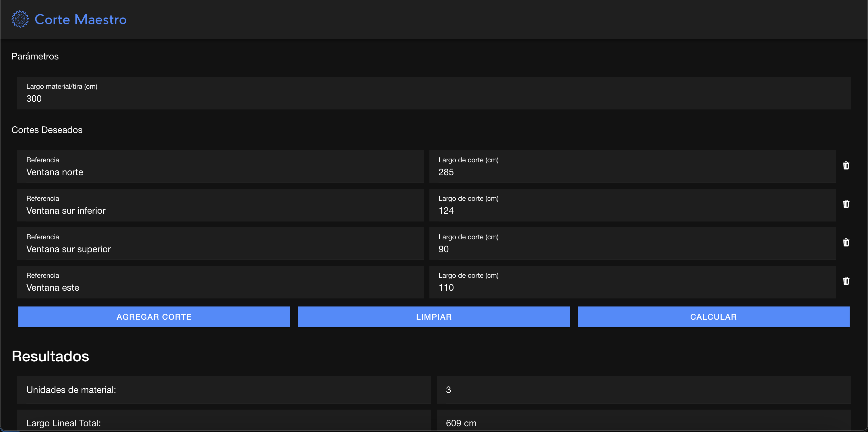Click the LIMPIAR button
Image resolution: width=868 pixels, height=432 pixels.
click(434, 317)
